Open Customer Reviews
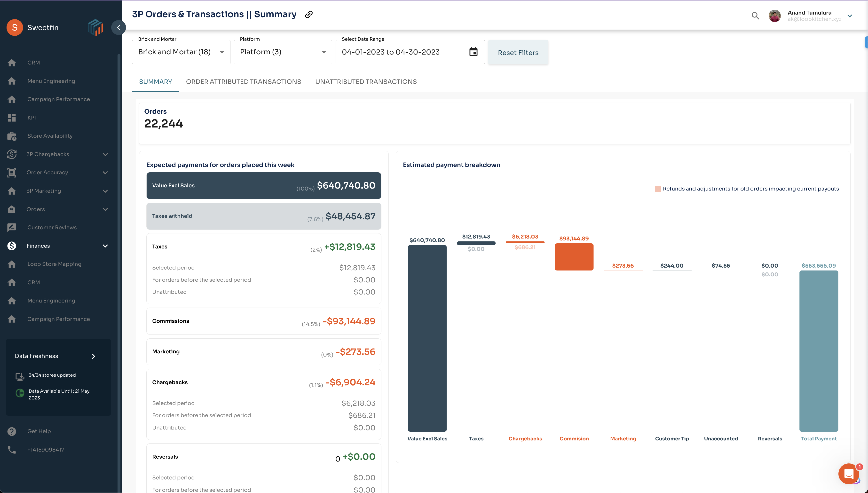 [x=51, y=227]
